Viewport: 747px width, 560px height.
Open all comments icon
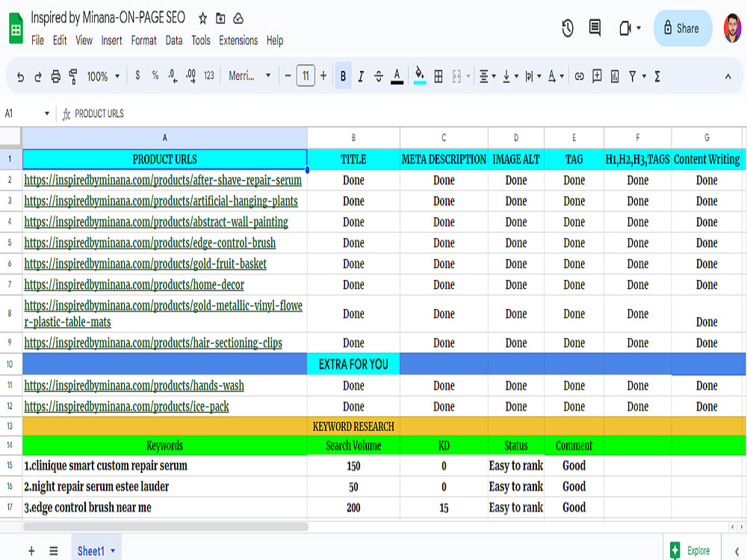pos(595,28)
